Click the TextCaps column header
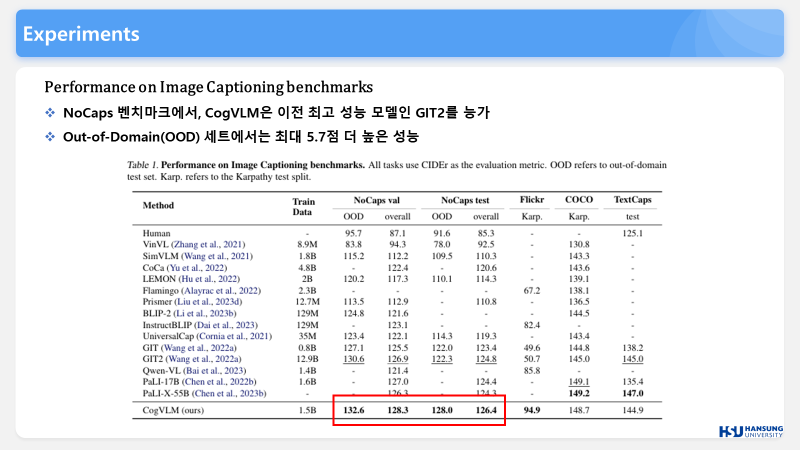Screen dimensions: 800x450 [x=633, y=200]
